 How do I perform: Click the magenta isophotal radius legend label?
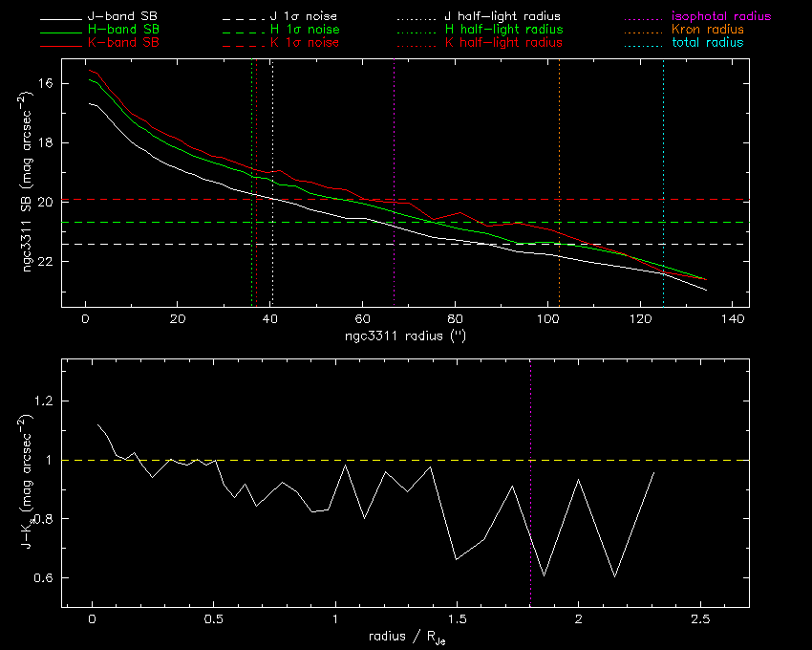tap(720, 17)
